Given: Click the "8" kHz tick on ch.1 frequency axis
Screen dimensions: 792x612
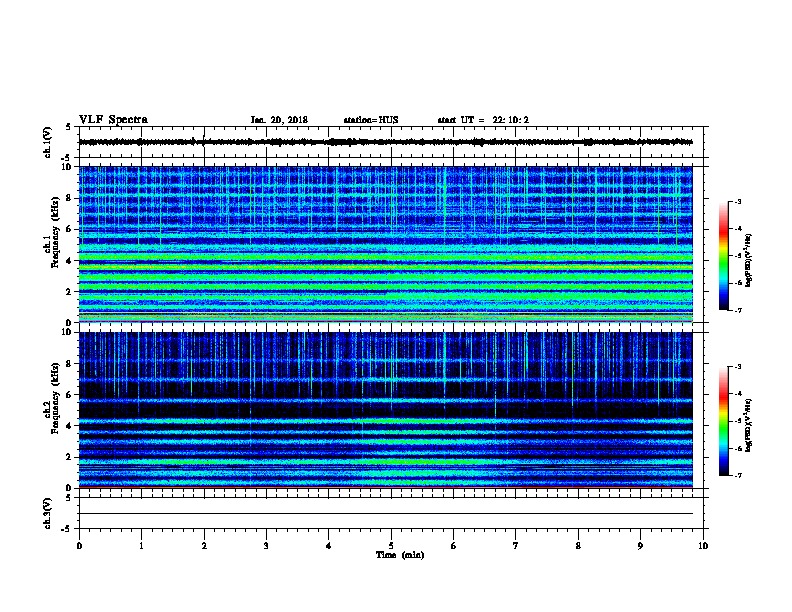Looking at the screenshot, I should pyautogui.click(x=70, y=198).
